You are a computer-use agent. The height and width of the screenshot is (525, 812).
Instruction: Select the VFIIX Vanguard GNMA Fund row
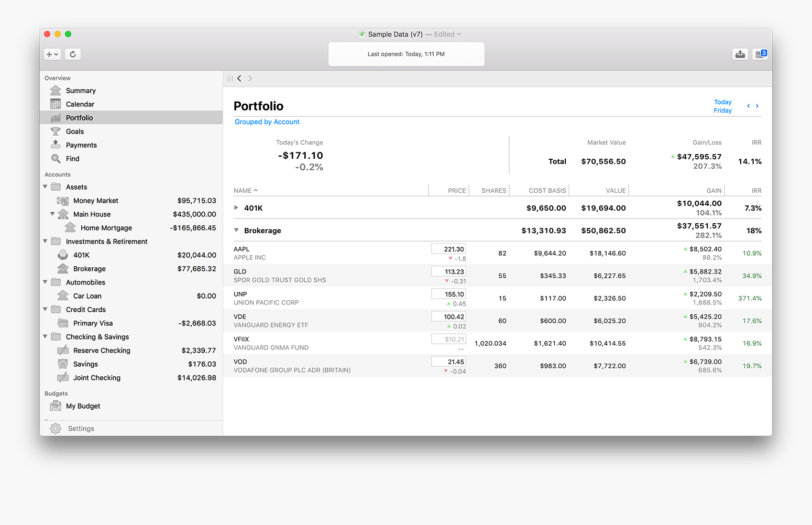(497, 343)
